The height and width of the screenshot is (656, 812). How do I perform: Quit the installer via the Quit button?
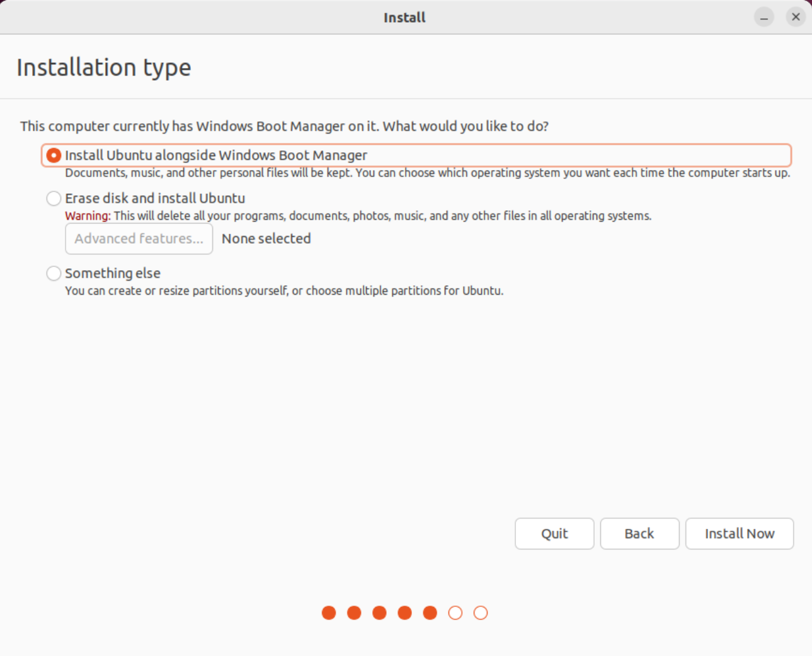tap(554, 534)
